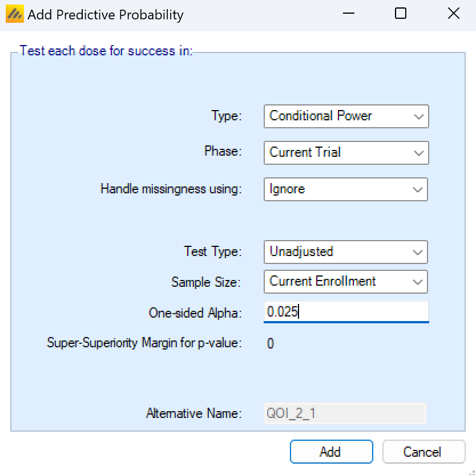Minimize the Add Predictive Probability dialog

tap(348, 14)
